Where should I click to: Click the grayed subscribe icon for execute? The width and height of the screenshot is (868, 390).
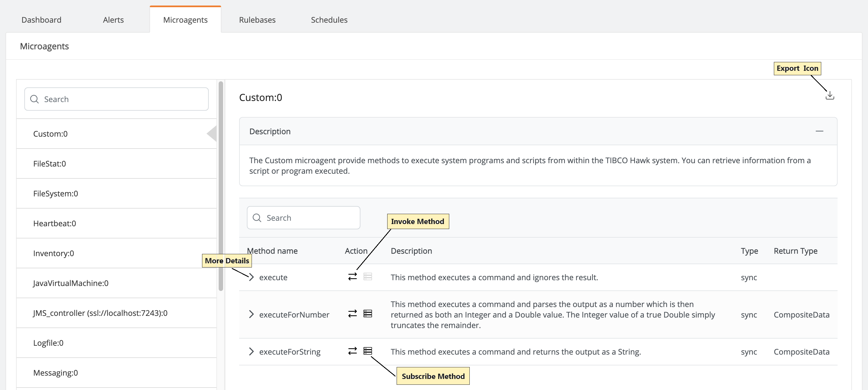[368, 277]
